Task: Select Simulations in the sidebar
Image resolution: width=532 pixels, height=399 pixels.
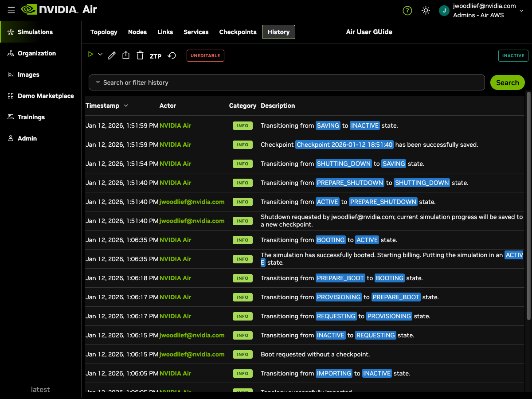Action: (34, 32)
